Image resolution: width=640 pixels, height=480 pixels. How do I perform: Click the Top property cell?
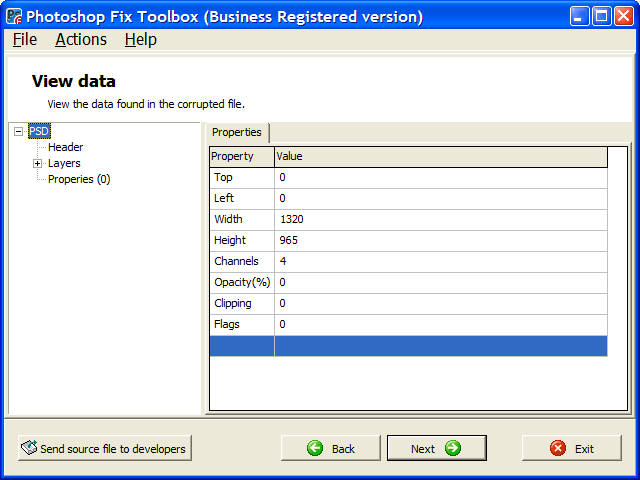242,178
